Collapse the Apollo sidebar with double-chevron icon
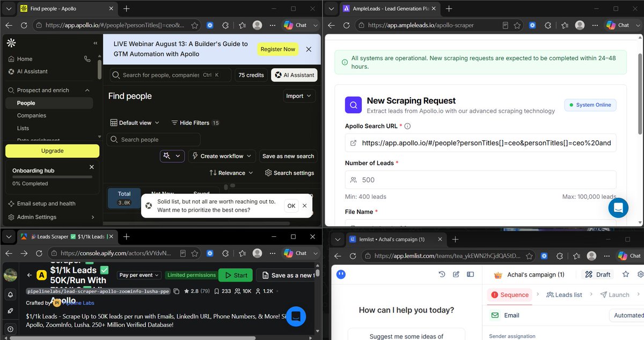 pos(96,43)
